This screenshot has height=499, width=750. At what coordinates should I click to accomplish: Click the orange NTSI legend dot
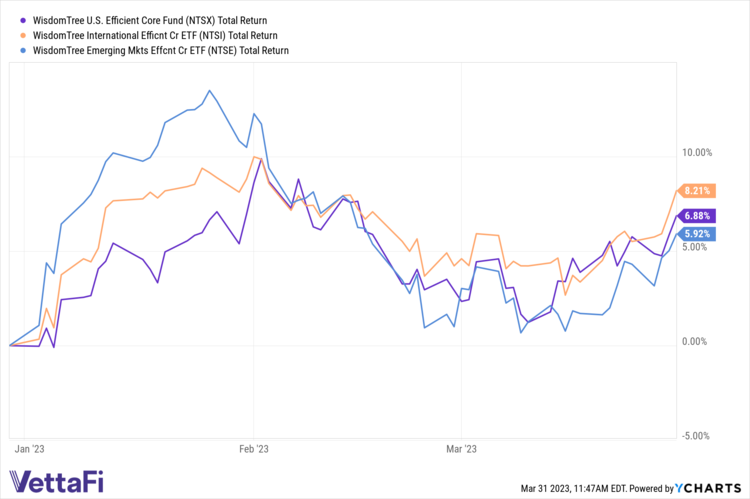tap(22, 34)
